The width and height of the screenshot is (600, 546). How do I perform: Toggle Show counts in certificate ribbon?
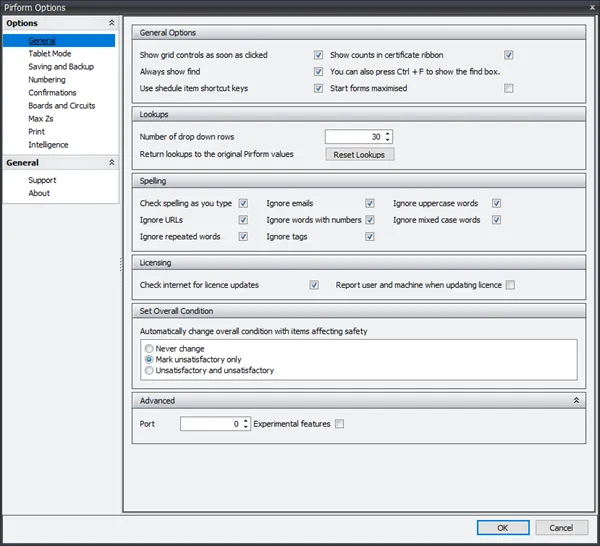click(x=509, y=55)
